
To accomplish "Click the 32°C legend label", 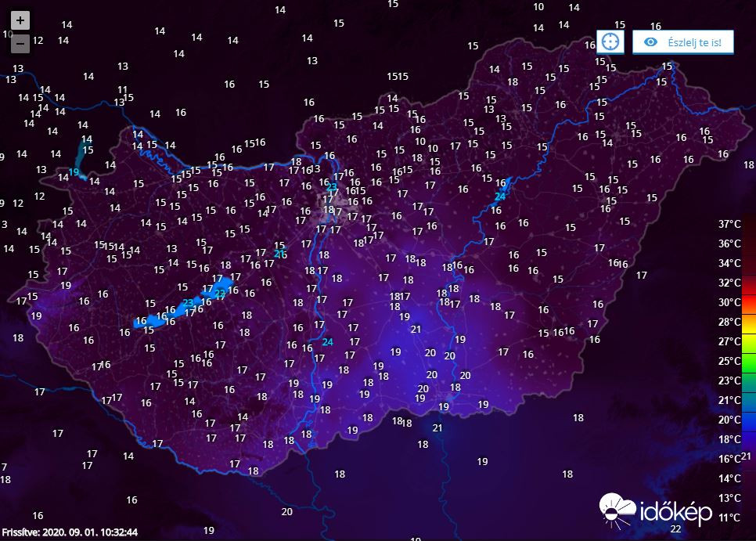I will pyautogui.click(x=729, y=283).
